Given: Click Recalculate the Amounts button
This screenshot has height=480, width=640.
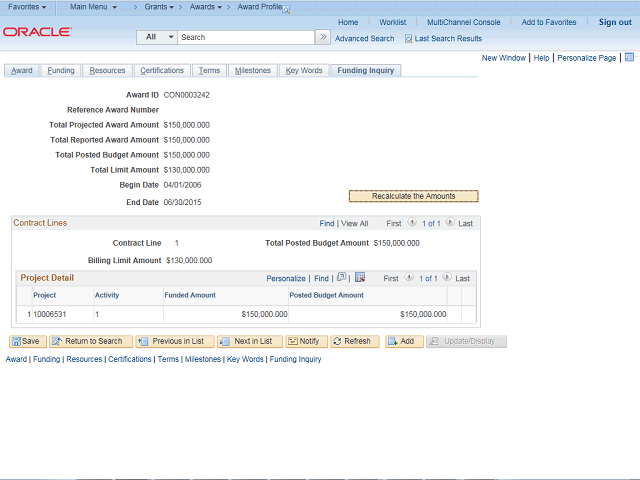Looking at the screenshot, I should 413,196.
